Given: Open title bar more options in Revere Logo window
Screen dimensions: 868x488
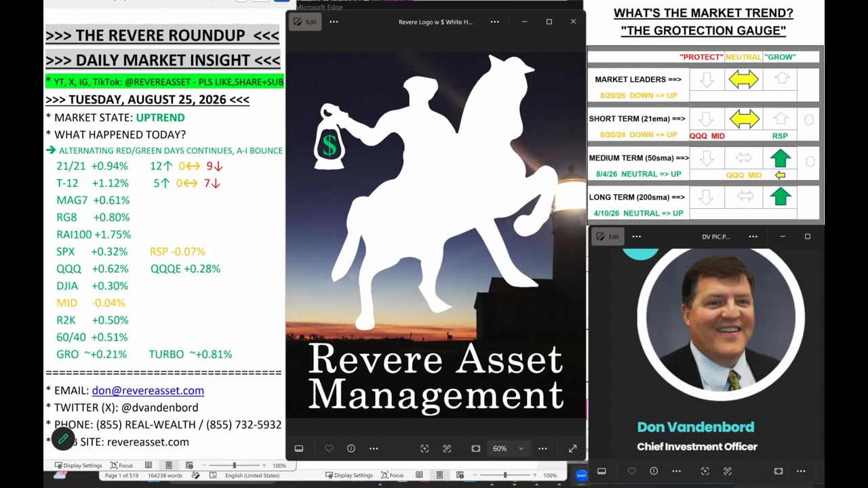Looking at the screenshot, I should (x=494, y=22).
